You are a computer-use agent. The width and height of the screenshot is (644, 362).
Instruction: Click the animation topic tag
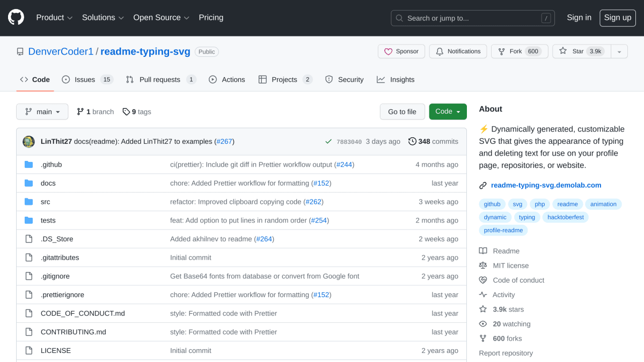(604, 204)
